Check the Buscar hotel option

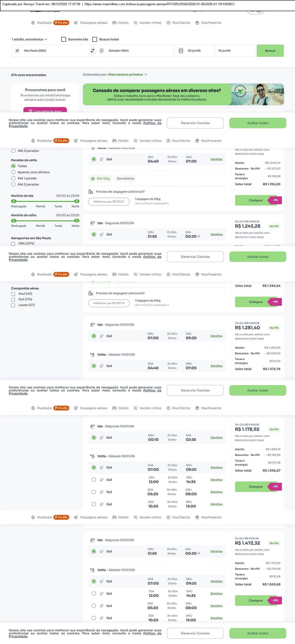point(95,39)
